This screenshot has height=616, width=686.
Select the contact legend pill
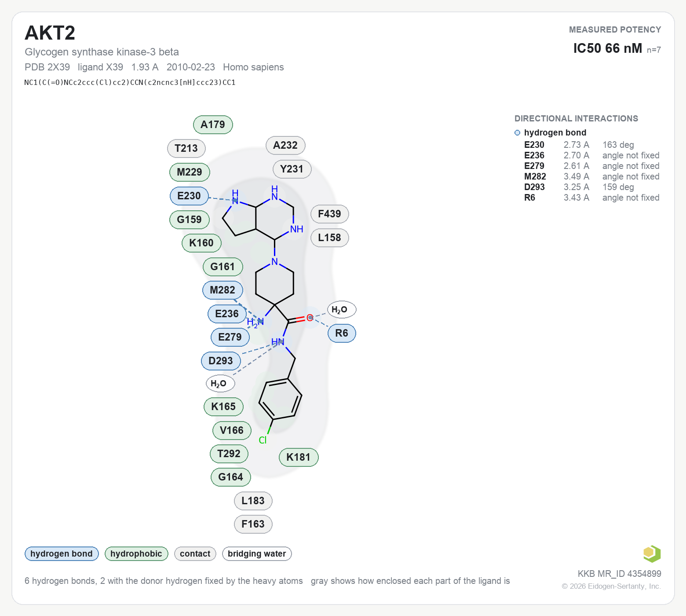tap(195, 554)
